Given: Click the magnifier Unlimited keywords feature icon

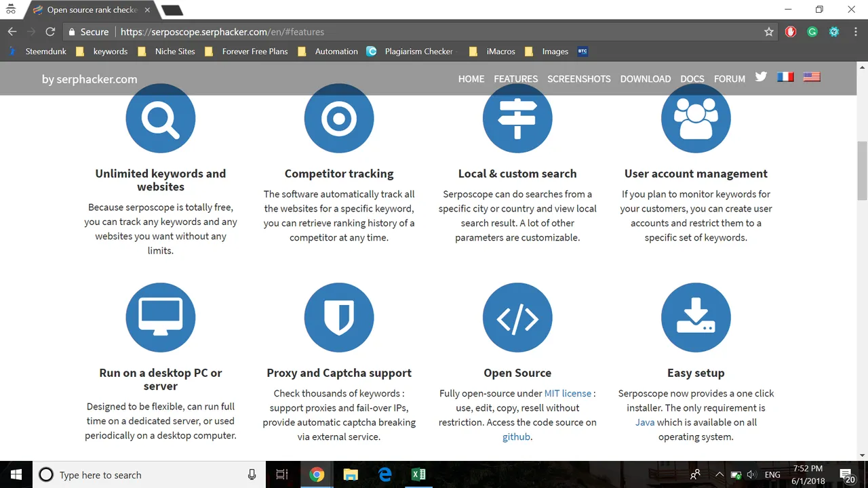Looking at the screenshot, I should [161, 118].
